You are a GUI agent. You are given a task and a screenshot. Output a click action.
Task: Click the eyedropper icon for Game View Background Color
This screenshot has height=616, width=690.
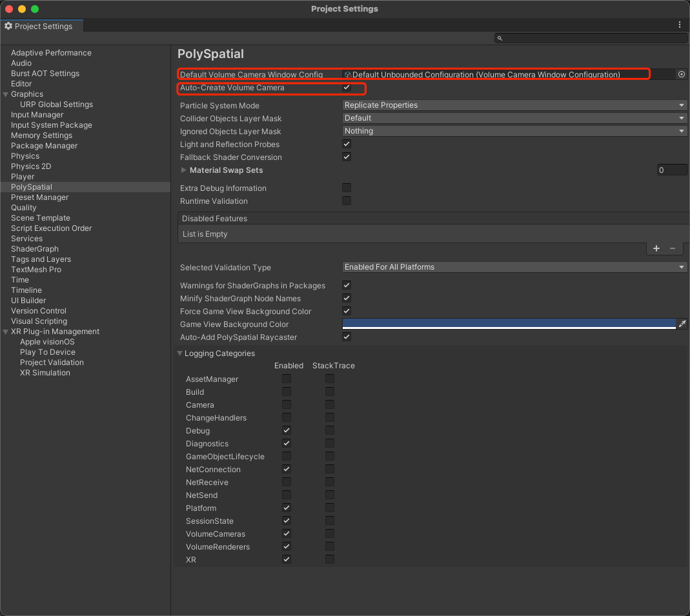pos(682,324)
